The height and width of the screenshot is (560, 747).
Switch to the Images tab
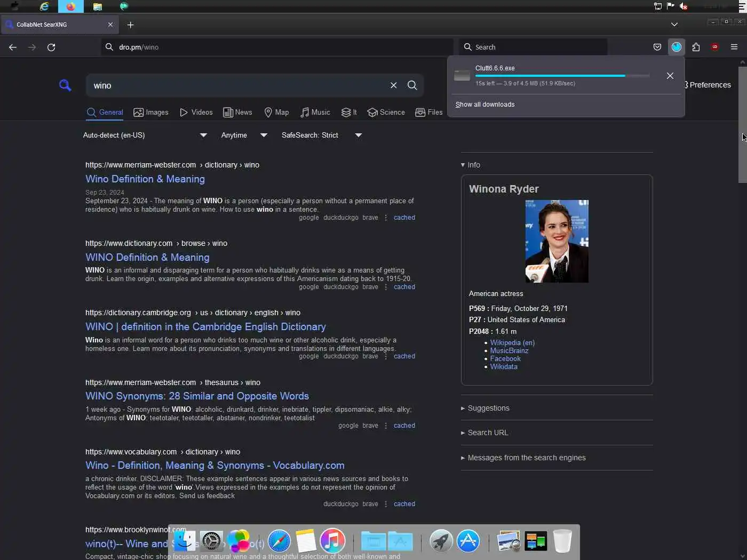[151, 113]
